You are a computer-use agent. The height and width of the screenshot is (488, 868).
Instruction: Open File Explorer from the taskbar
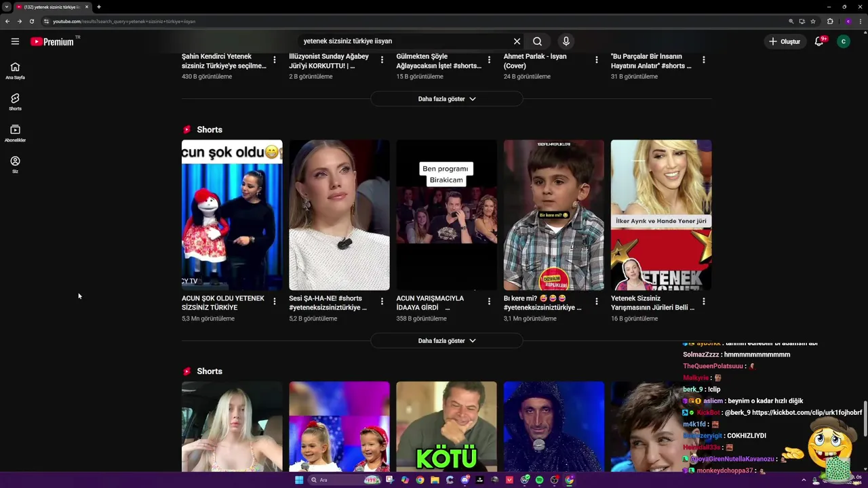coord(435,480)
